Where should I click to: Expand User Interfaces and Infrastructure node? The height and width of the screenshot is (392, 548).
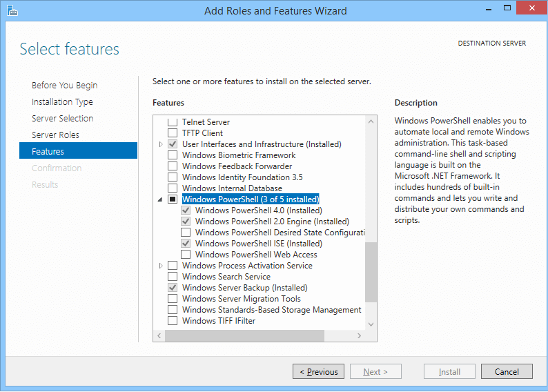coord(160,144)
